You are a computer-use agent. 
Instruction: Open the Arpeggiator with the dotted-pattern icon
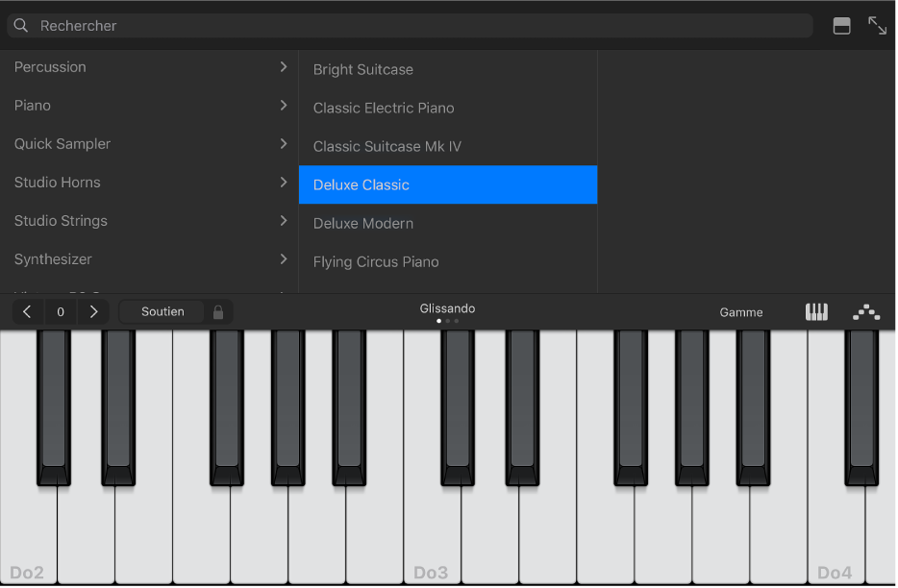click(x=865, y=311)
